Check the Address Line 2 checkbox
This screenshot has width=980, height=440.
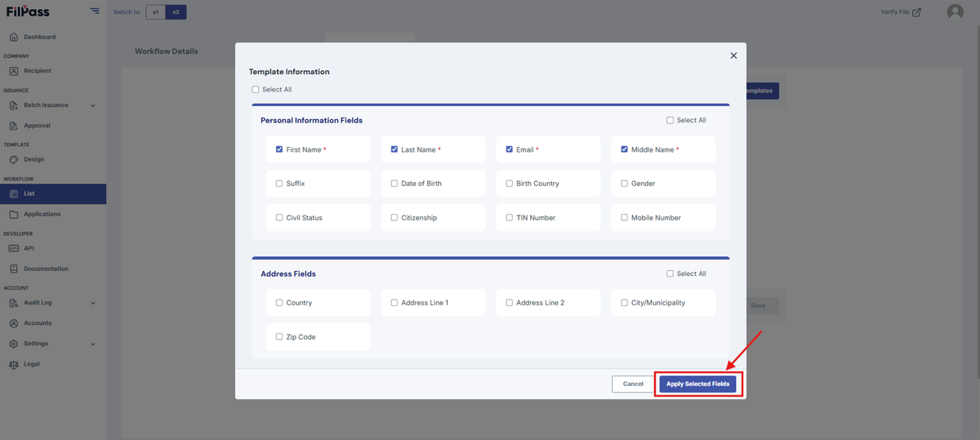(x=510, y=303)
